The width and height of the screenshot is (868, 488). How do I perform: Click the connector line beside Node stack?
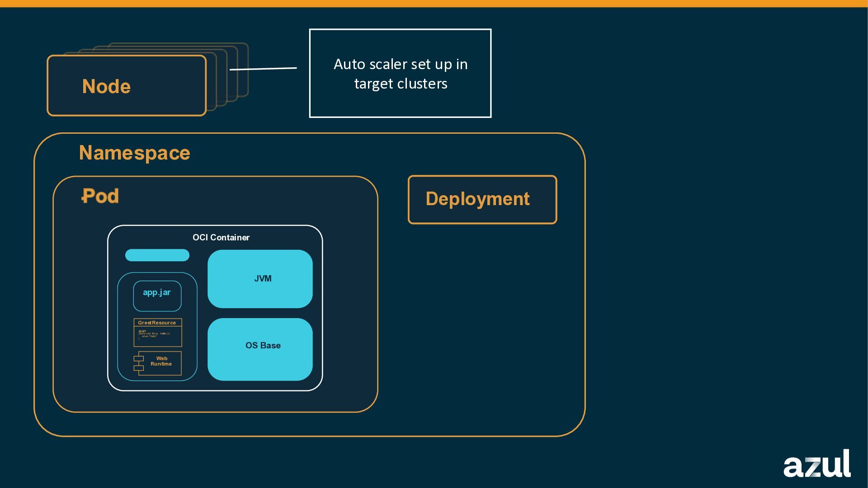point(263,69)
